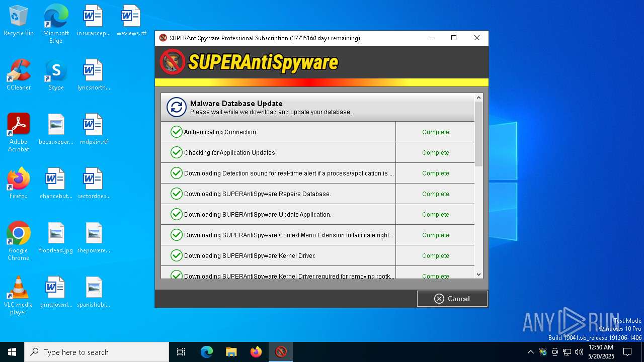Open Microsoft Edge from the taskbar

coord(207,352)
